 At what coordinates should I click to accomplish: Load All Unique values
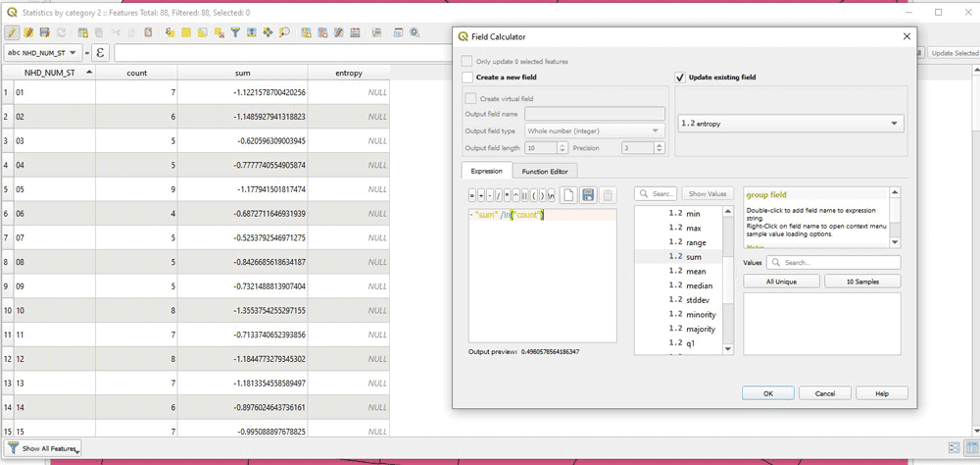pos(781,282)
